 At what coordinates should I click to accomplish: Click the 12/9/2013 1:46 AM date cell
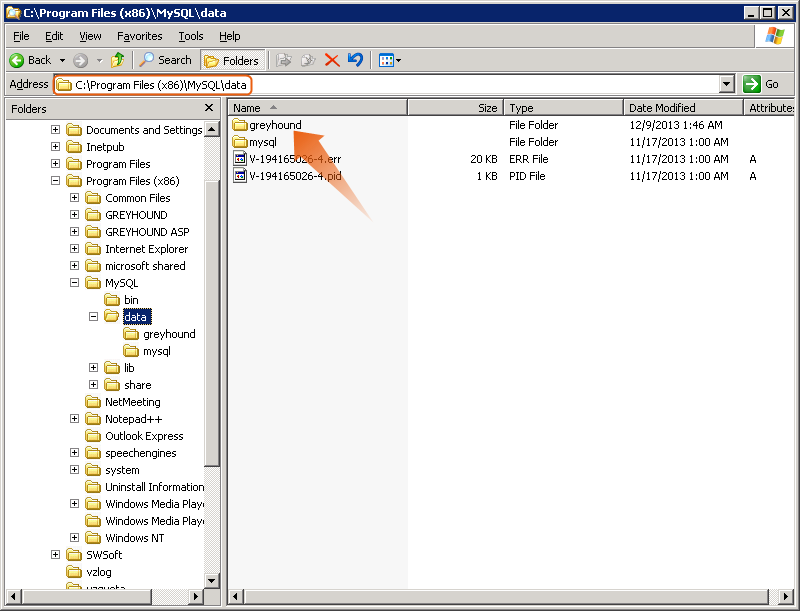[676, 125]
